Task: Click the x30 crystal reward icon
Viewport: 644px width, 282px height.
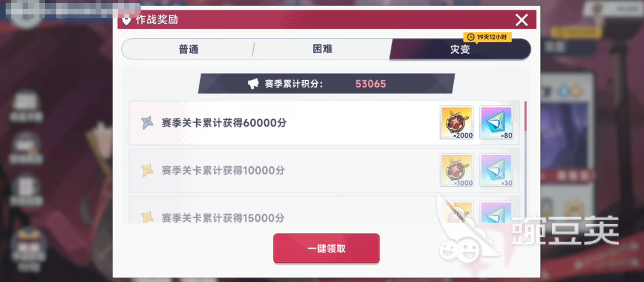Action: tap(496, 170)
